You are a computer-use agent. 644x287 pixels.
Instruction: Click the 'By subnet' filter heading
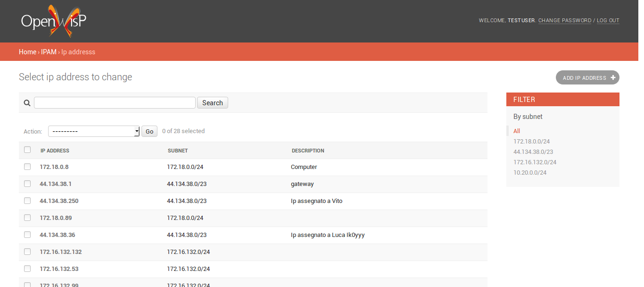(528, 117)
